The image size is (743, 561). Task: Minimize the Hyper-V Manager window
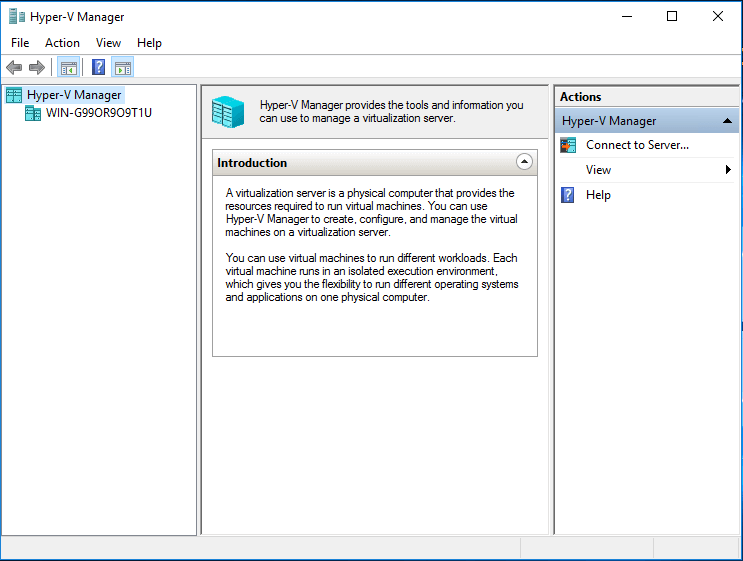627,17
